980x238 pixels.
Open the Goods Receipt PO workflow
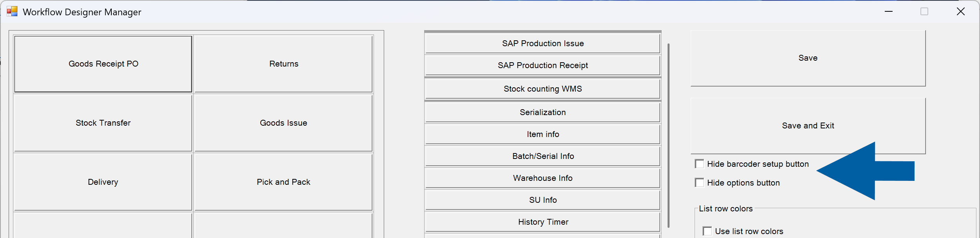point(103,64)
